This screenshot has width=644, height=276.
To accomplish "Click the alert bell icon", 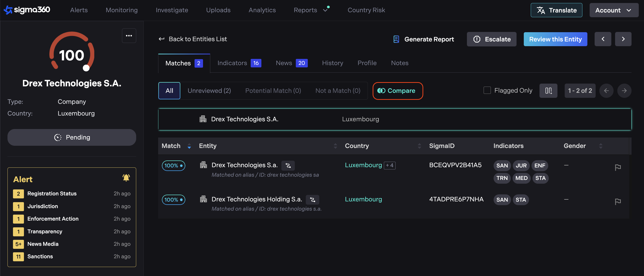I will pyautogui.click(x=126, y=178).
